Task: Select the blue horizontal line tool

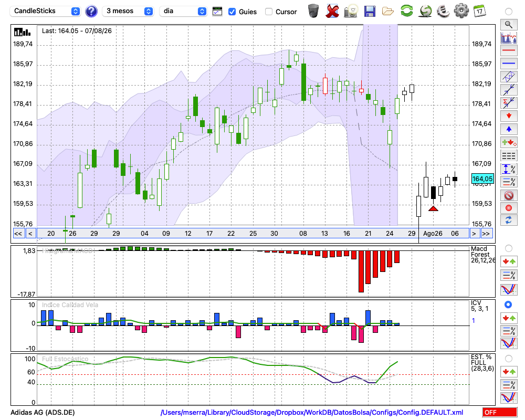Action: [x=509, y=64]
